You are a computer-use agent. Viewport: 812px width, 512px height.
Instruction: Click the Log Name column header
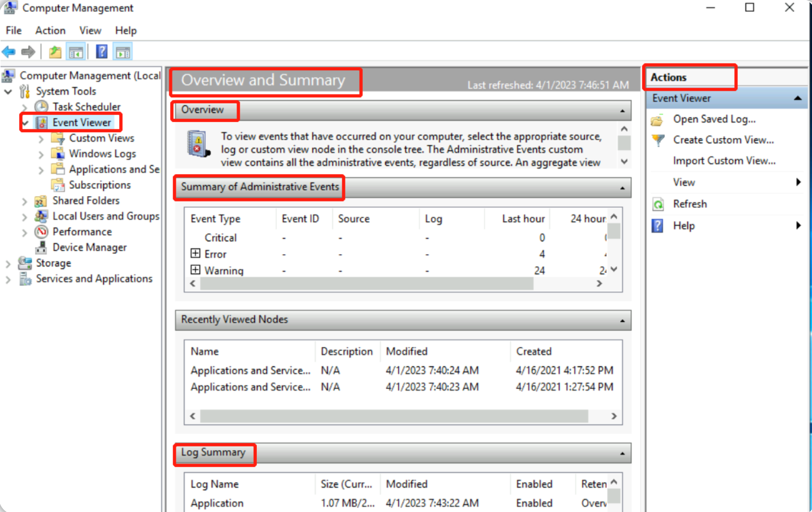tap(214, 484)
